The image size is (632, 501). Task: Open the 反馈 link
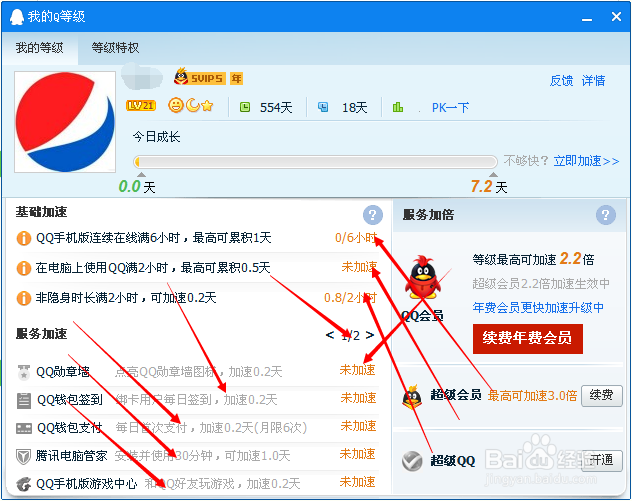561,81
